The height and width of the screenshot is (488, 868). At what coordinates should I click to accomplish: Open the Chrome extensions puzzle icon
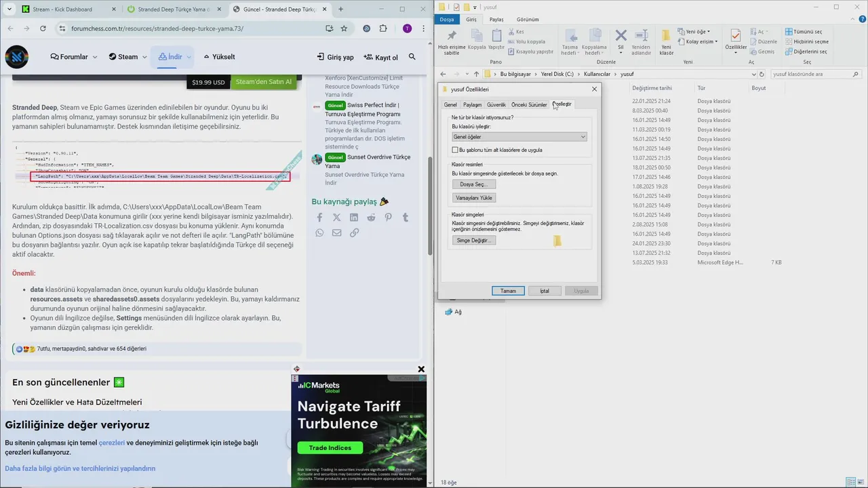point(383,28)
